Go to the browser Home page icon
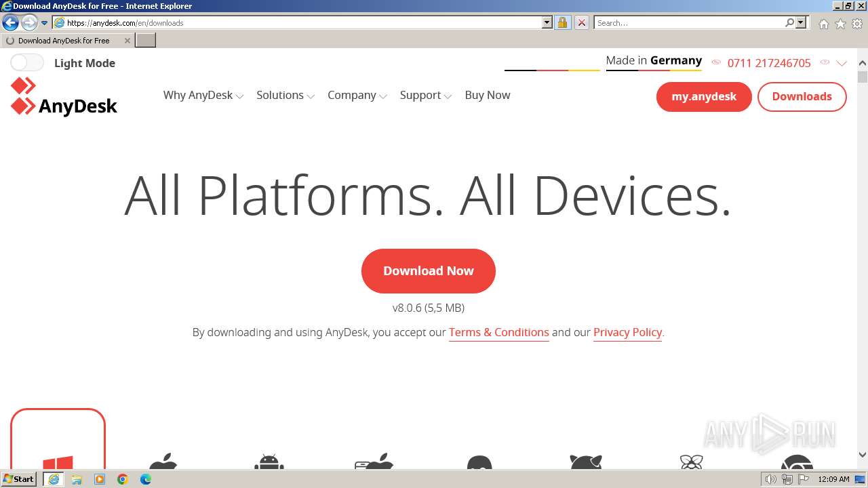This screenshot has width=868, height=488. 823,24
